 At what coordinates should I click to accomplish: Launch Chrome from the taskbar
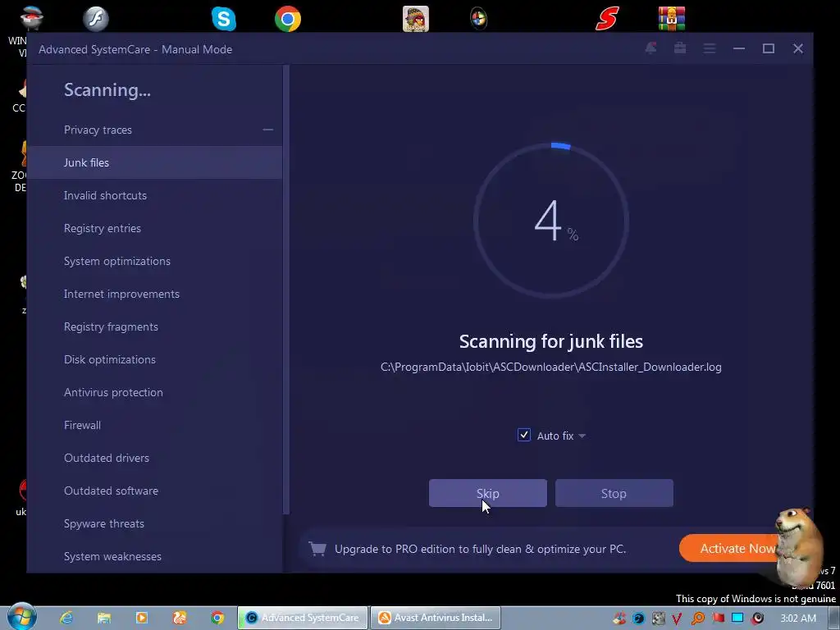(x=217, y=618)
